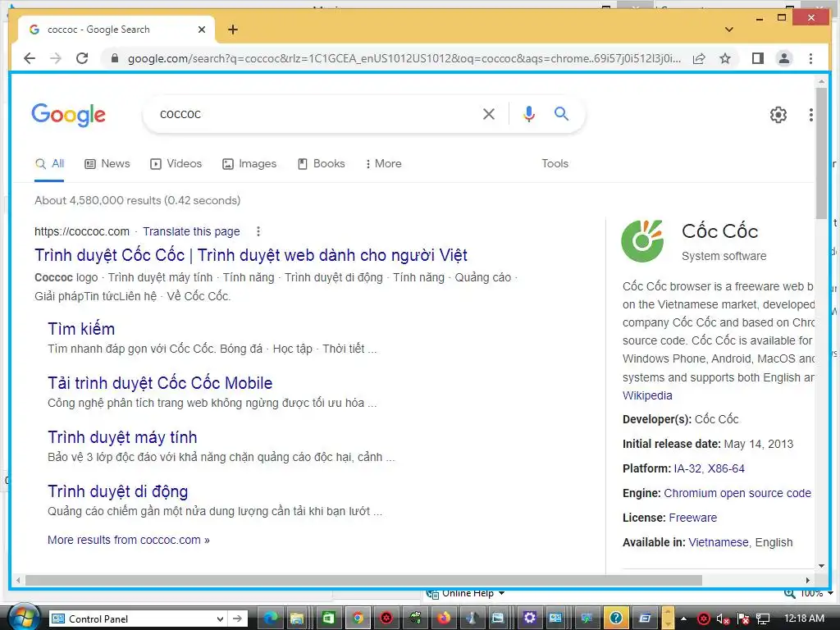Viewport: 840px width, 630px height.
Task: Click the Chrome taskbar button
Action: pyautogui.click(x=358, y=619)
